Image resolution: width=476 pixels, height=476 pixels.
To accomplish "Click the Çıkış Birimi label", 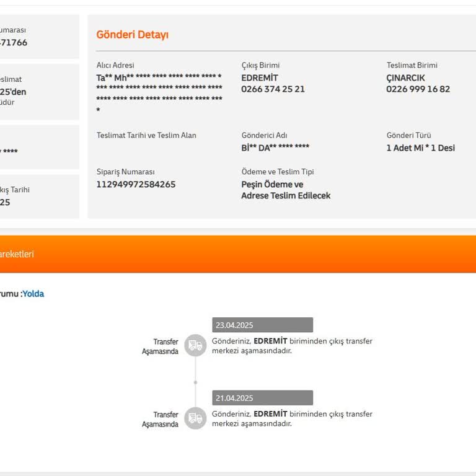I will pyautogui.click(x=260, y=65).
